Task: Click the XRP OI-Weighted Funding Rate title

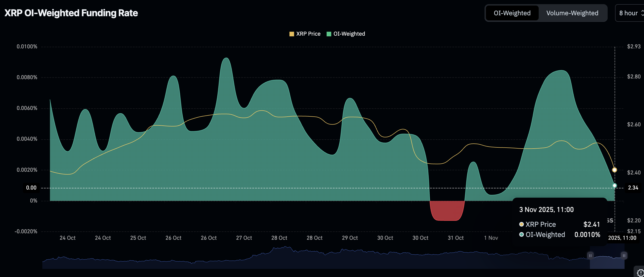Action: click(x=71, y=13)
